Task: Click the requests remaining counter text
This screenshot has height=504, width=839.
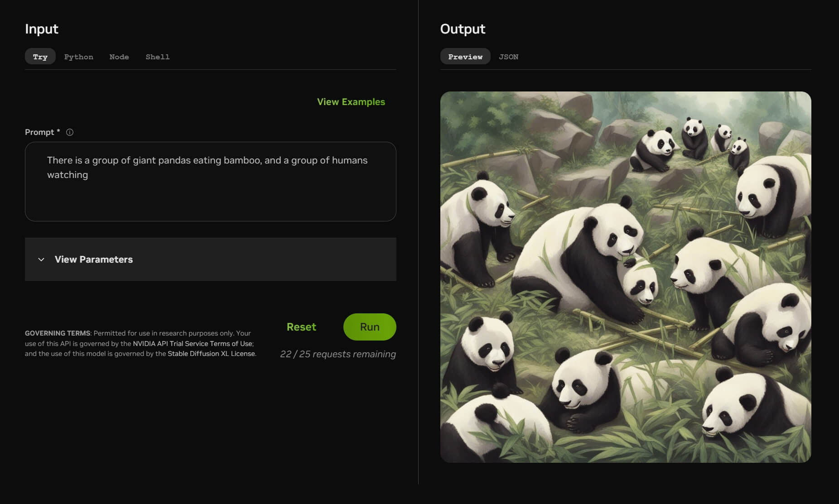Action: tap(338, 354)
